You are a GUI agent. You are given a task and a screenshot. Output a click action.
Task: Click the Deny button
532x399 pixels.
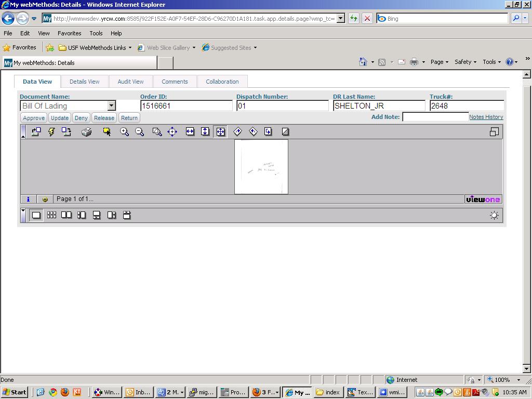coord(81,118)
